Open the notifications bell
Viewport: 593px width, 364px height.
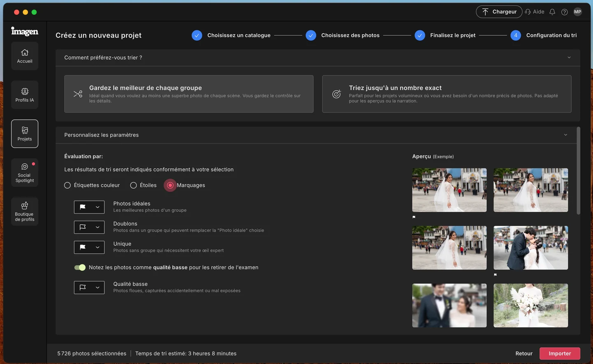pyautogui.click(x=552, y=12)
